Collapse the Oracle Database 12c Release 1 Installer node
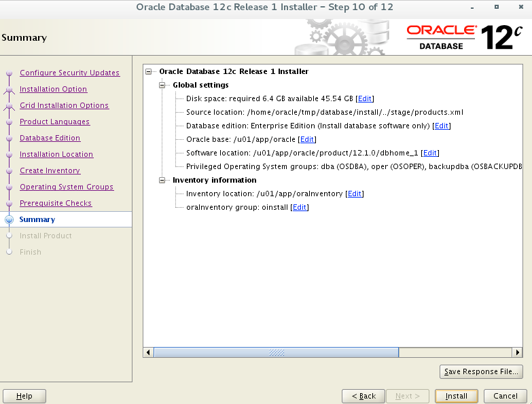 coord(148,71)
